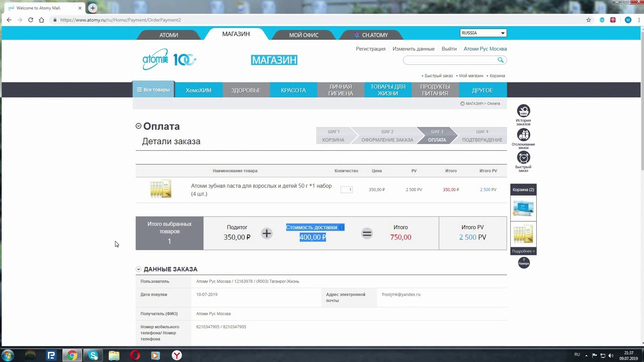Open file explorer from the taskbar
This screenshot has width=644, height=362.
pos(114,355)
